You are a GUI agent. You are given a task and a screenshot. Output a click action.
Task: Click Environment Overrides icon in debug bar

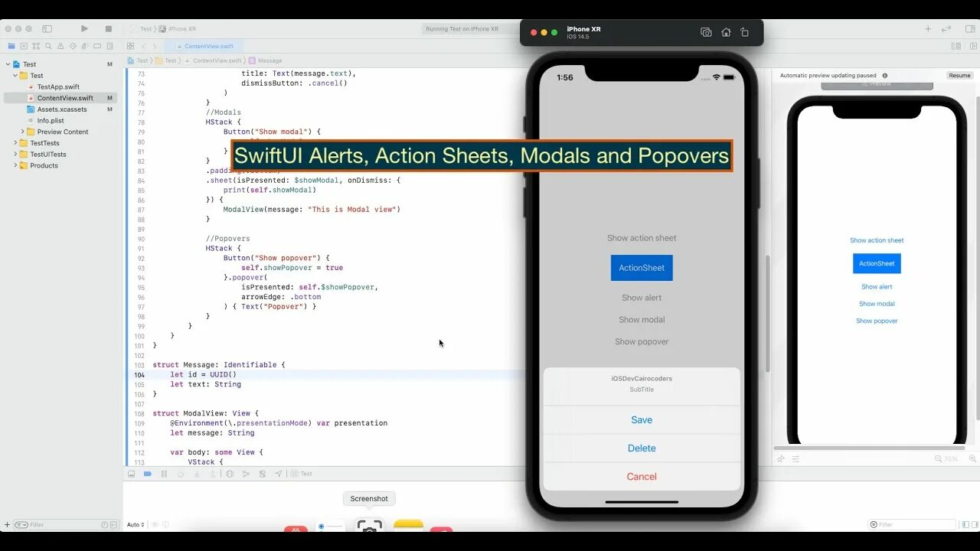[x=263, y=474]
